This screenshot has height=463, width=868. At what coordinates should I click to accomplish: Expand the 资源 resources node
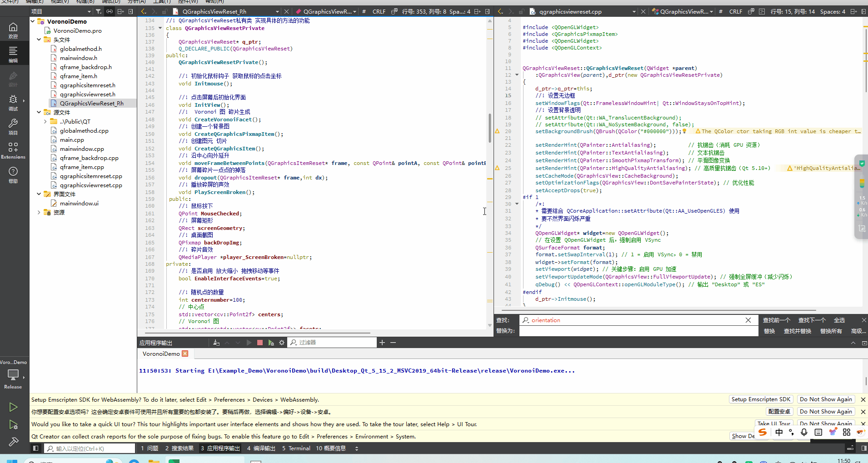[39, 212]
